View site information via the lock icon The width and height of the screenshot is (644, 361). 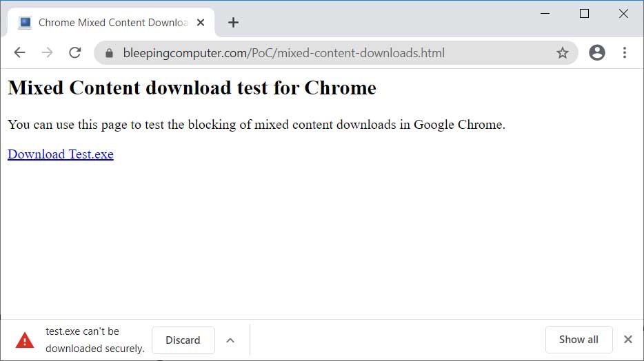109,53
